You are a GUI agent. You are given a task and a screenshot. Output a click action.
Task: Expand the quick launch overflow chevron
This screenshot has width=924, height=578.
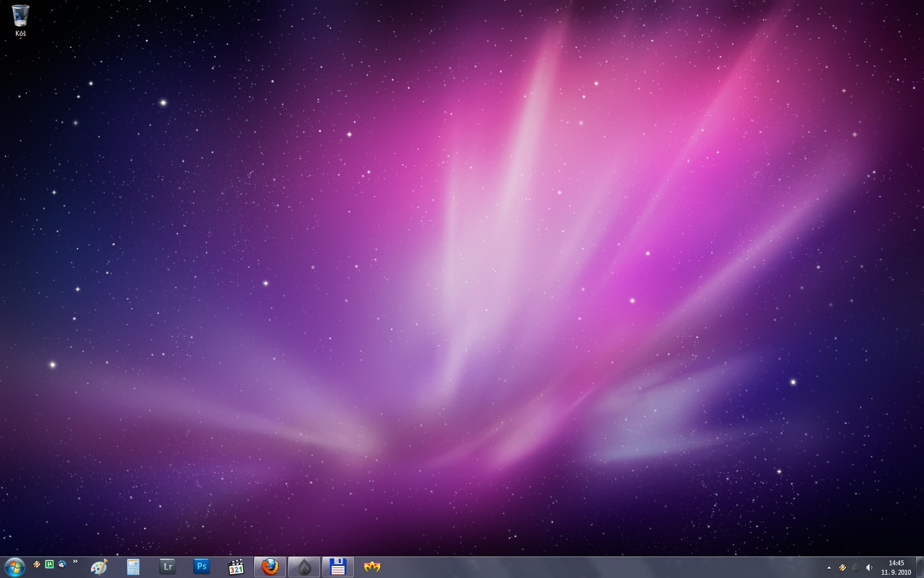[75, 562]
